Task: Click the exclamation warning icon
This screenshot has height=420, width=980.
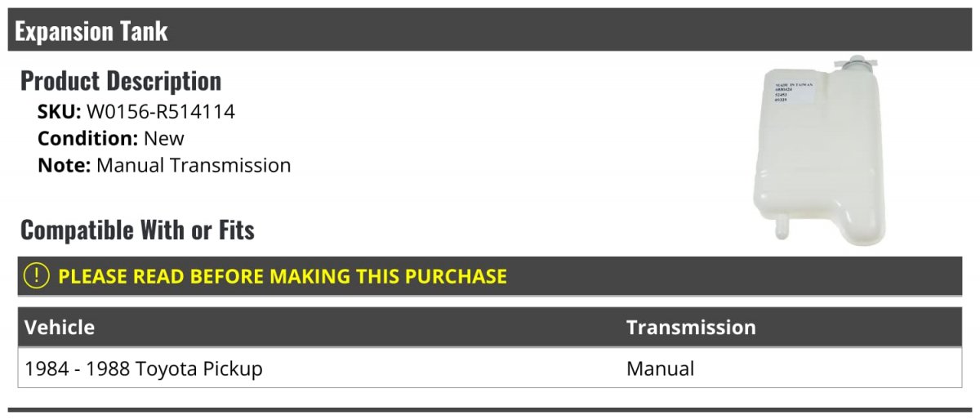Action: [38, 276]
